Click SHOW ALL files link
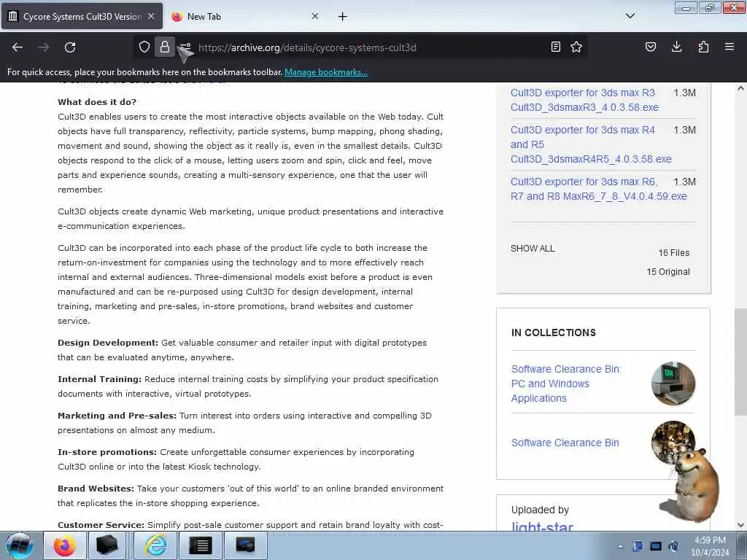Viewport: 747px width, 560px height. coord(533,249)
